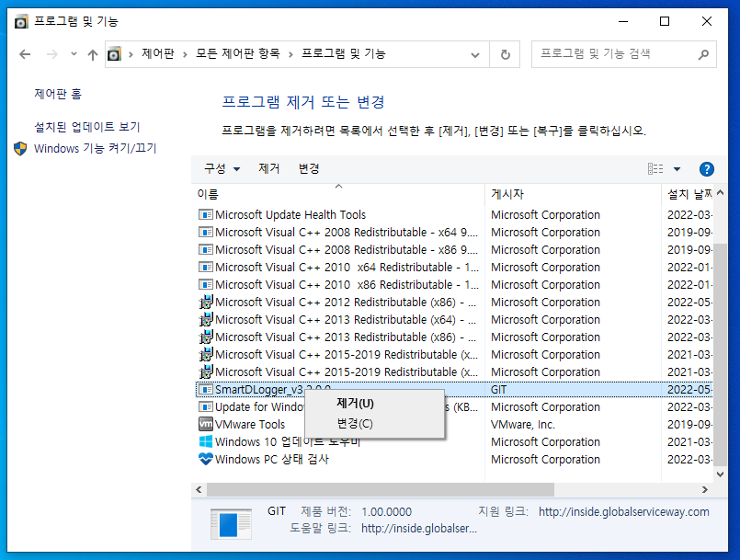
Task: Click Microsoft Update Health Tools icon
Action: point(205,215)
